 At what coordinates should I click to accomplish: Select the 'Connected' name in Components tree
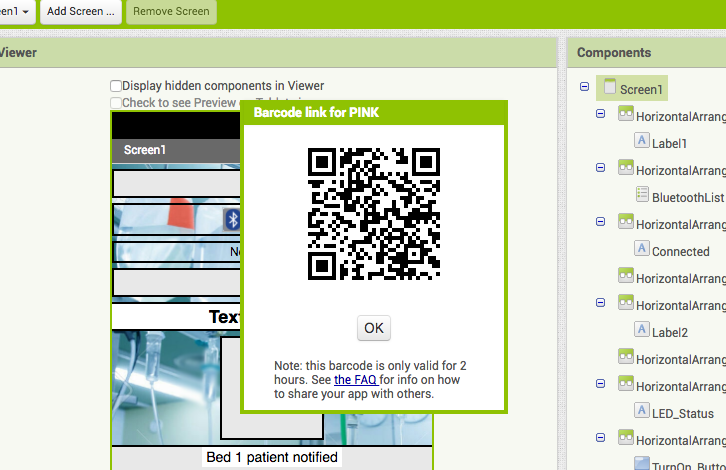coord(681,251)
